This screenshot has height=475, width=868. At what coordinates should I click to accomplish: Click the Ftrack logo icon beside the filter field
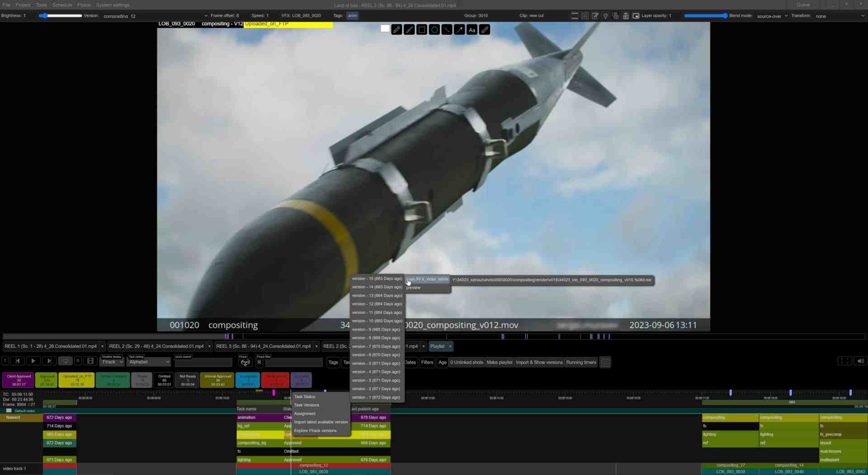[245, 363]
